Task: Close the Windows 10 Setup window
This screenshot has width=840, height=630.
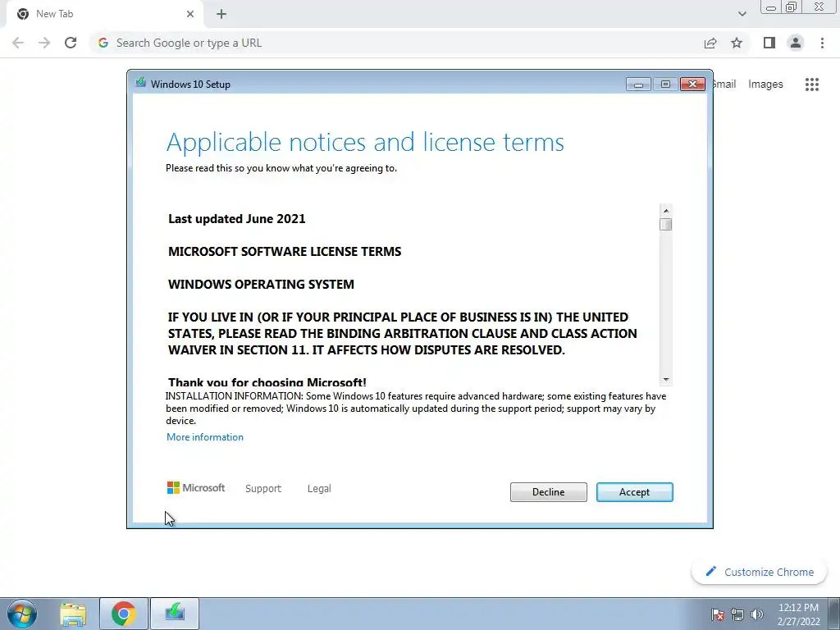Action: click(x=692, y=84)
